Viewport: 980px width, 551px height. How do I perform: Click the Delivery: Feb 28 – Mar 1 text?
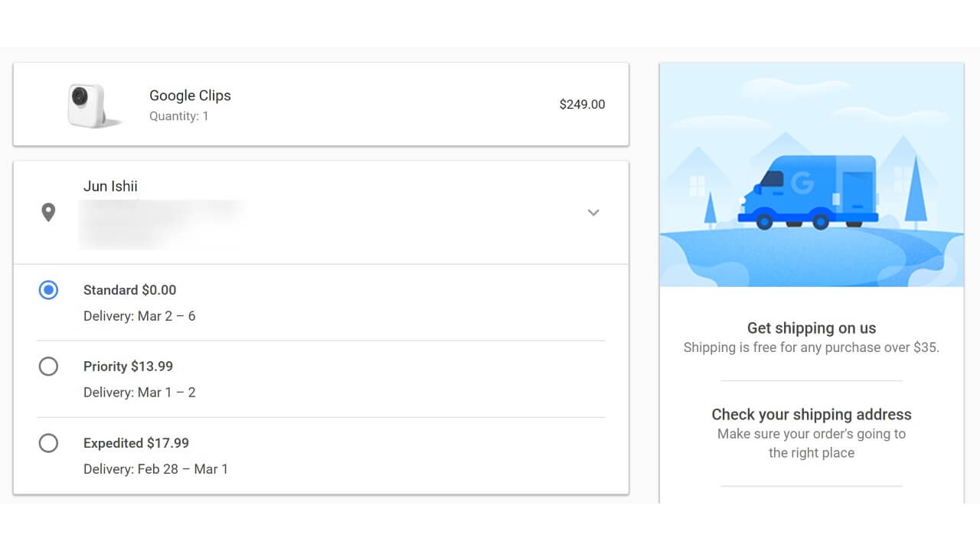tap(155, 469)
